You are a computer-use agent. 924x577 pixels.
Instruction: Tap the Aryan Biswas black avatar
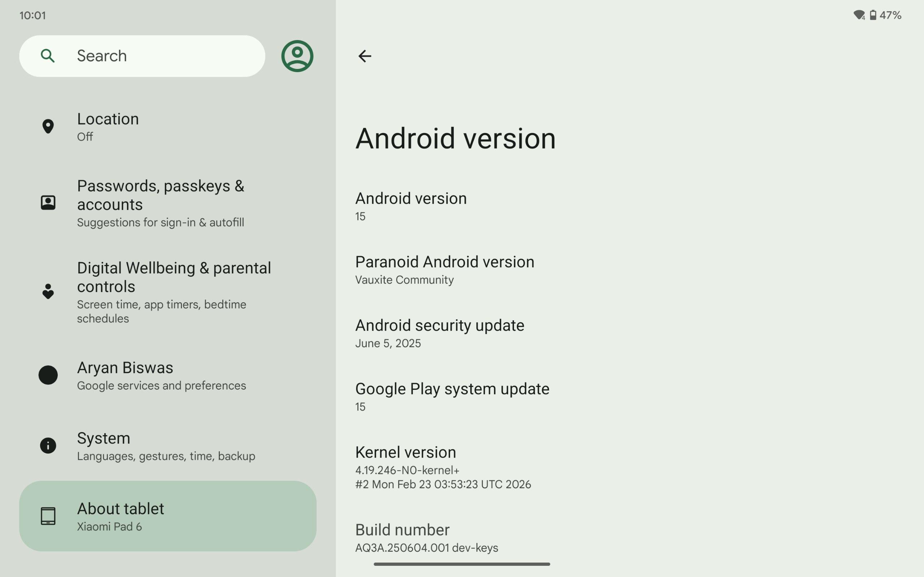48,375
